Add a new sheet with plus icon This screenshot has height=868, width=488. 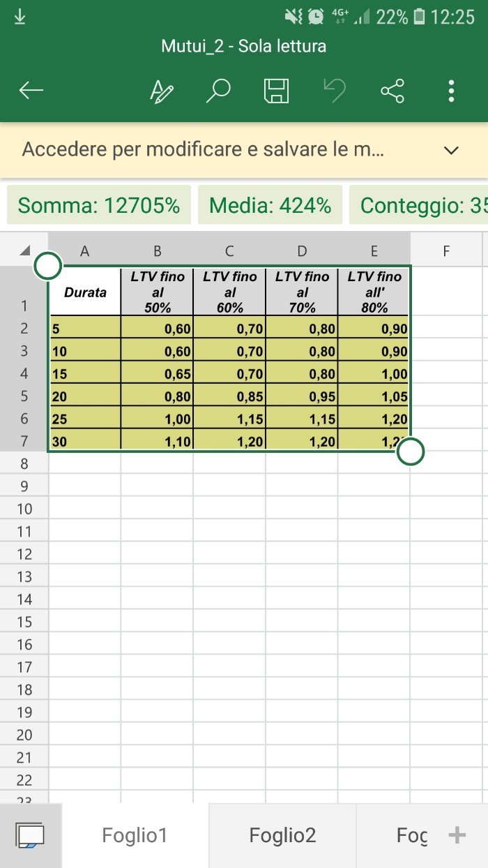[457, 835]
